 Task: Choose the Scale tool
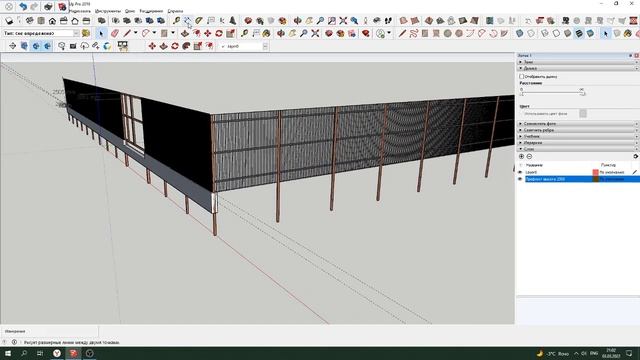230,33
